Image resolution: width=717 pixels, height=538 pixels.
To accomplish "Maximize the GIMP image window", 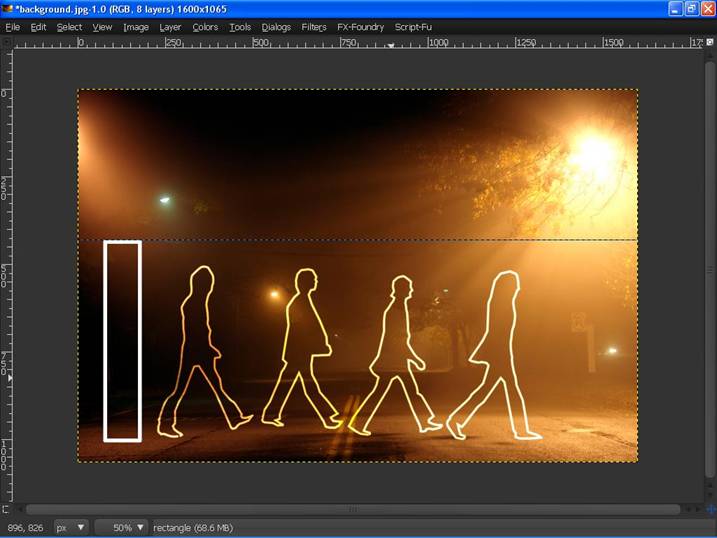I will click(692, 9).
